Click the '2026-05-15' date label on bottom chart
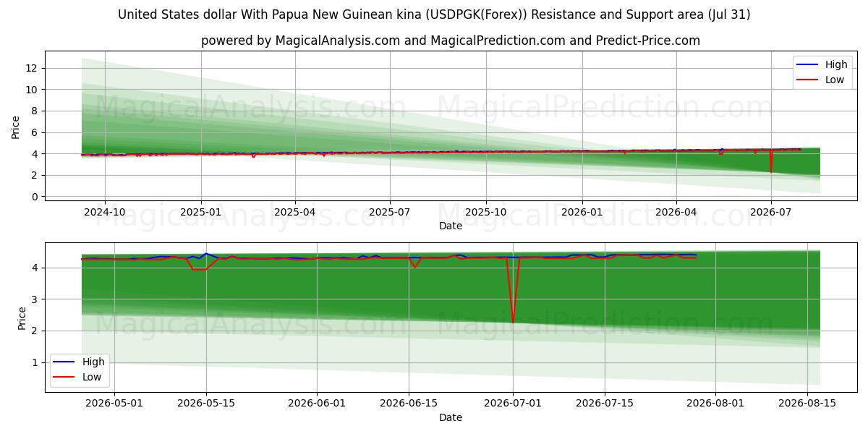 (206, 403)
